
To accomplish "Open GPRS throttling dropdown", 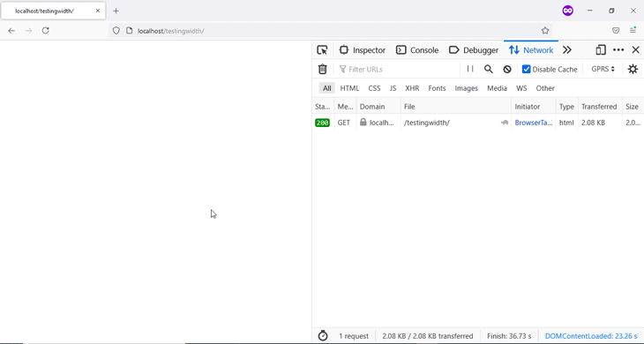I will coord(603,69).
